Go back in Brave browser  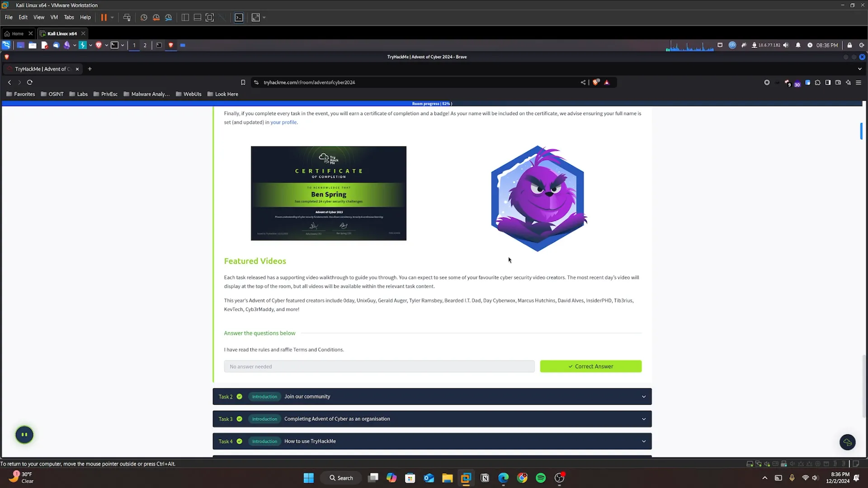click(9, 82)
